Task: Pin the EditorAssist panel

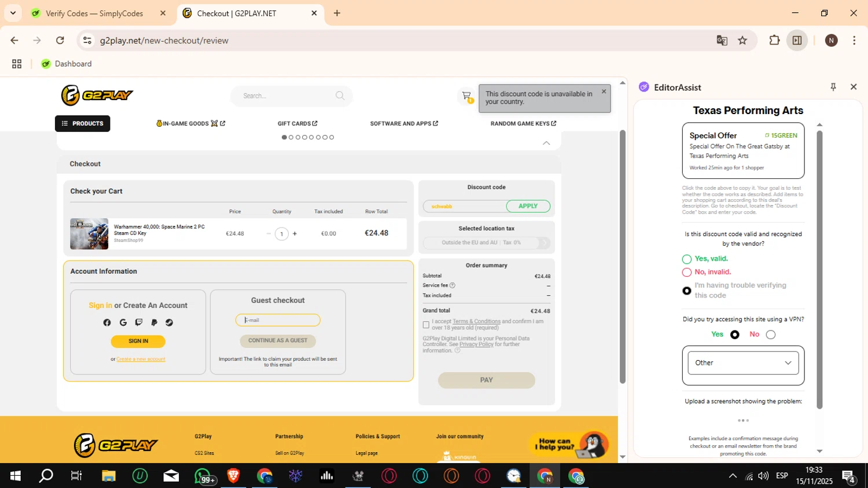Action: pos(833,87)
